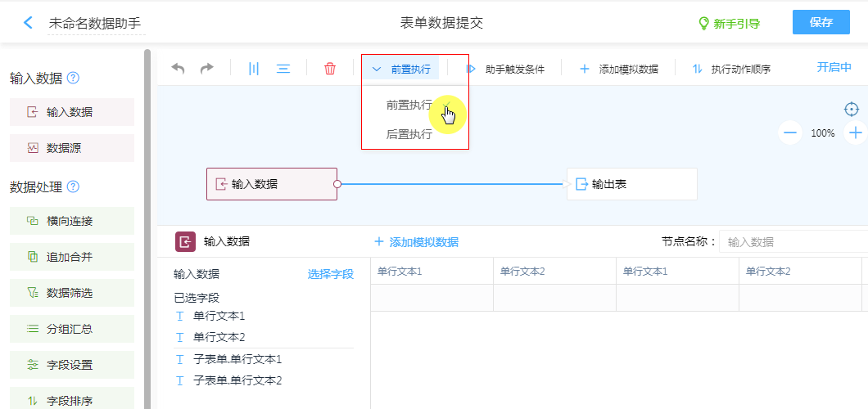Image resolution: width=868 pixels, height=409 pixels.
Task: Click the zoom out minus button
Action: [x=790, y=133]
